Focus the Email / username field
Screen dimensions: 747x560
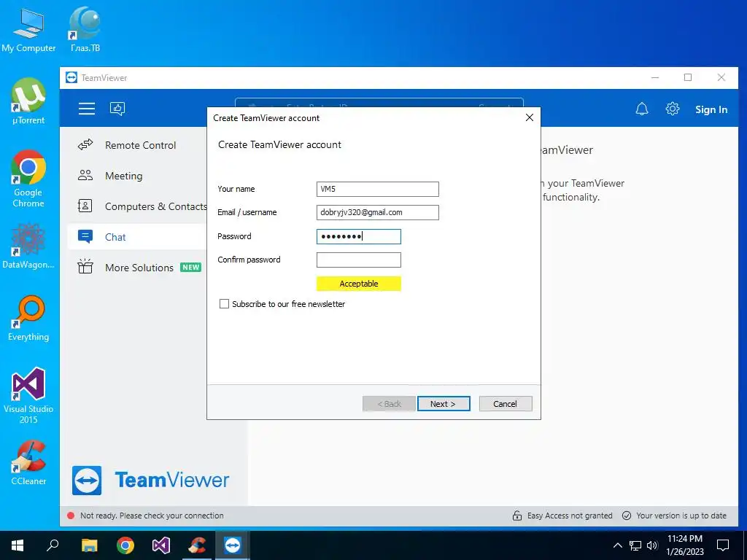click(377, 212)
